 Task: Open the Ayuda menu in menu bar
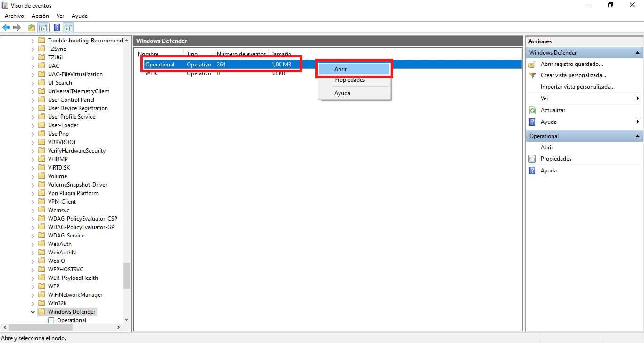point(80,16)
